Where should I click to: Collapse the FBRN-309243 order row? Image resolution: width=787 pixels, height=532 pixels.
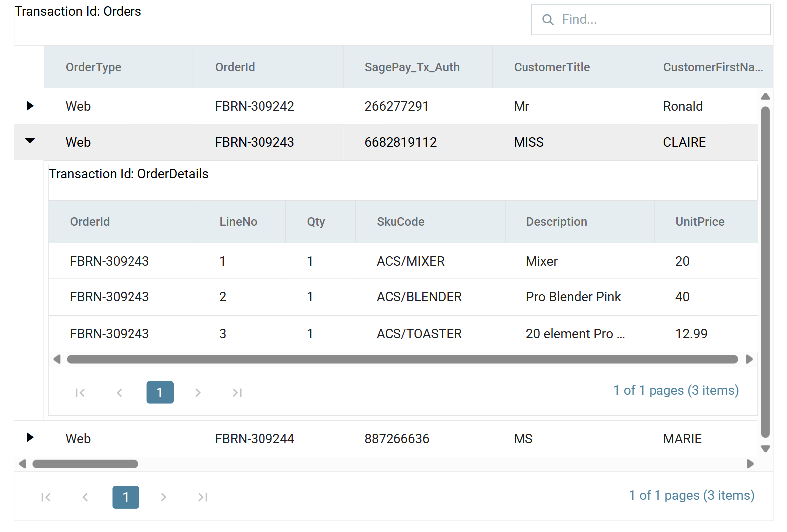pyautogui.click(x=30, y=141)
